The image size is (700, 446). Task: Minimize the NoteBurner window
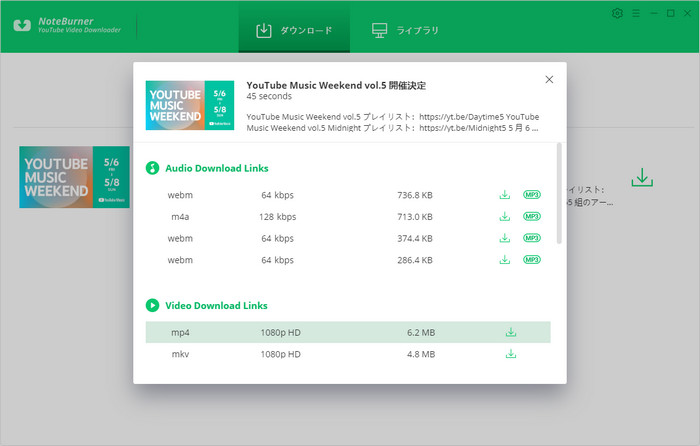point(654,13)
